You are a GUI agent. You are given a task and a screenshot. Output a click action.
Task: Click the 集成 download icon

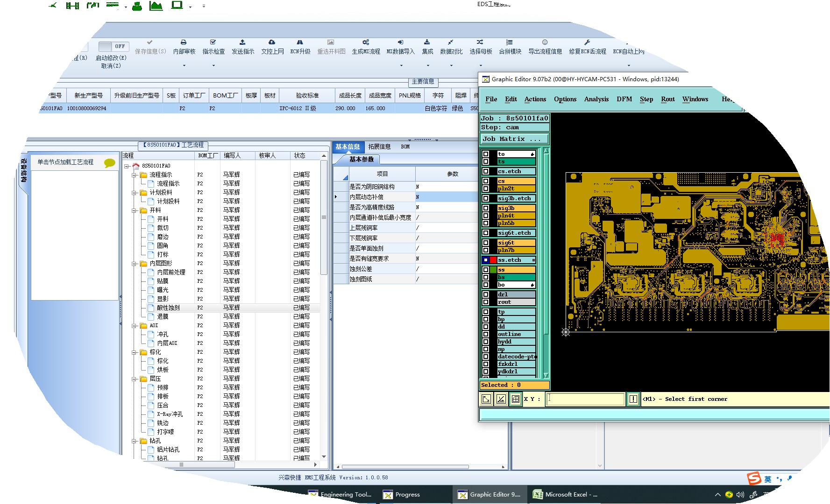point(427,42)
